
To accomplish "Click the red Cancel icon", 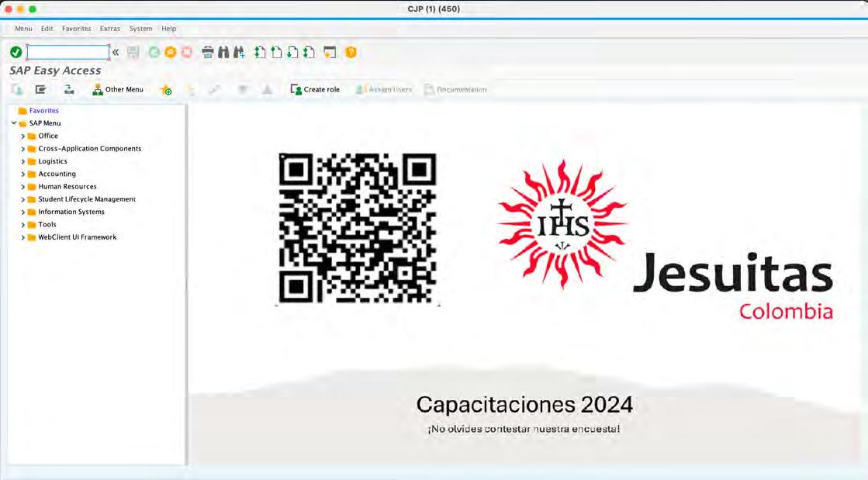I will [187, 52].
